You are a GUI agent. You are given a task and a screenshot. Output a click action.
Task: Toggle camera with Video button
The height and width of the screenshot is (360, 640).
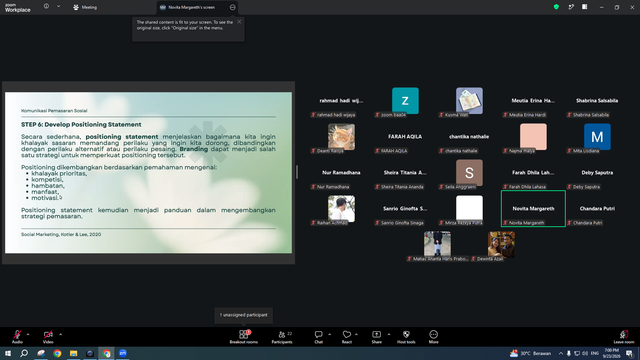[x=48, y=337]
